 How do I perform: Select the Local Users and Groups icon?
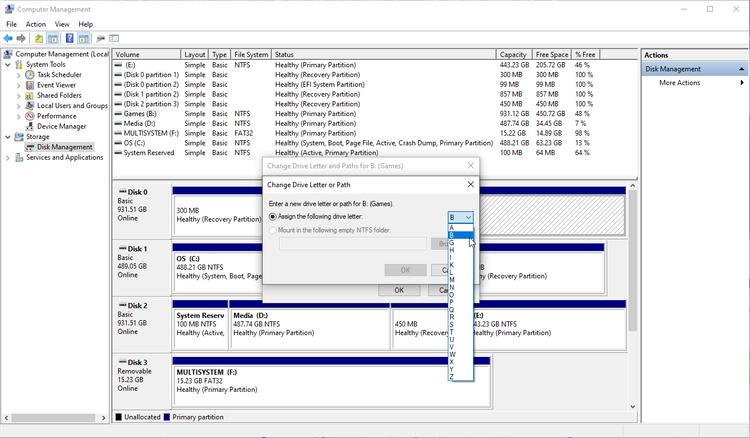pyautogui.click(x=30, y=106)
